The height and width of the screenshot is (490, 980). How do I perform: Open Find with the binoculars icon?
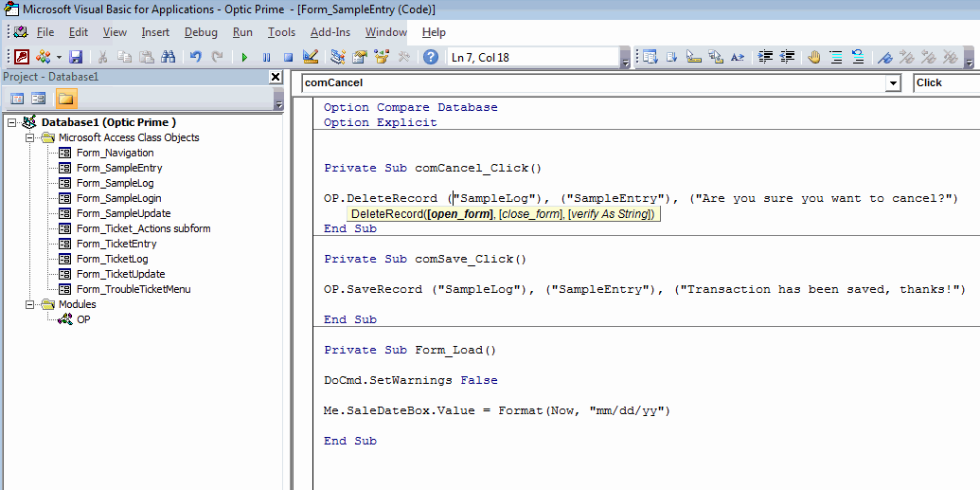tap(169, 57)
